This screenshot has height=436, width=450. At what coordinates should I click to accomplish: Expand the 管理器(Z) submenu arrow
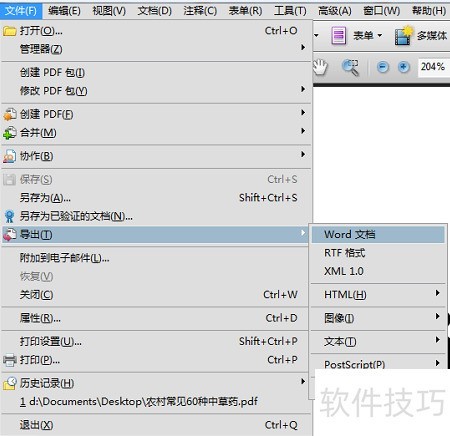click(x=303, y=47)
